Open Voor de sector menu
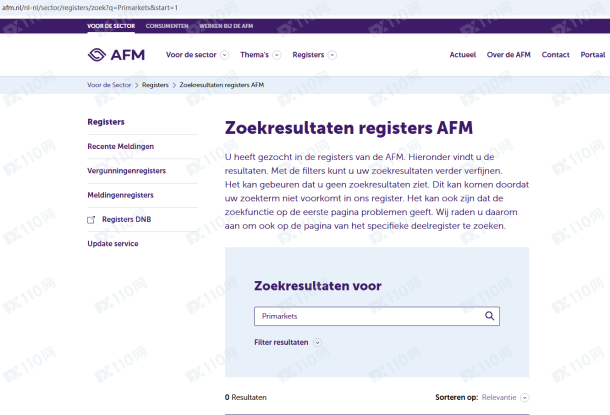Viewport: 610px width, 415px height. click(191, 55)
